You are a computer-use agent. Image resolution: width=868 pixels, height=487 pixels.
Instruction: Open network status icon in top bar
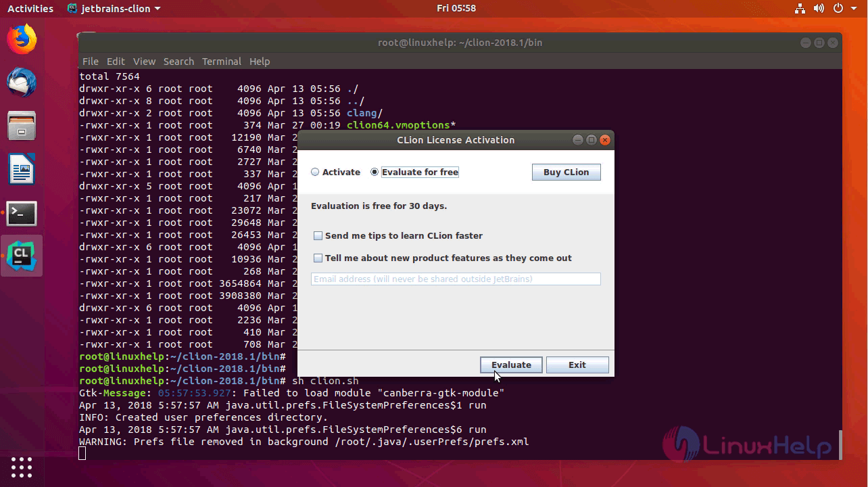[800, 9]
